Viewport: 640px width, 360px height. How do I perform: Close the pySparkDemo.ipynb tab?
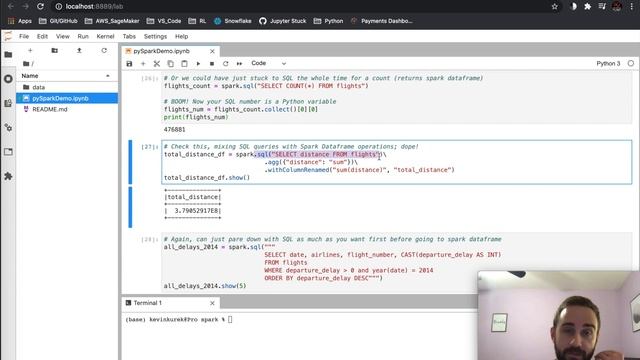click(x=212, y=51)
